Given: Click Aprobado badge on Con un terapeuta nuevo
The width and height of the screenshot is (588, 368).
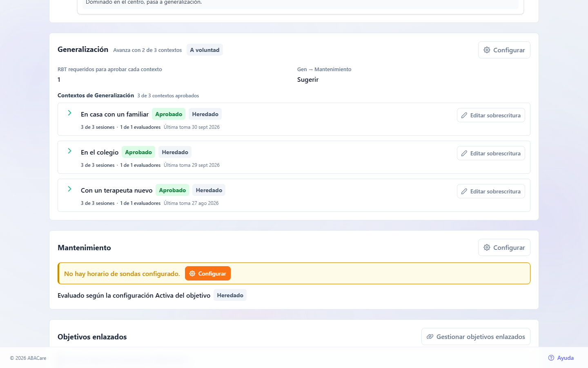Looking at the screenshot, I should 172,190.
